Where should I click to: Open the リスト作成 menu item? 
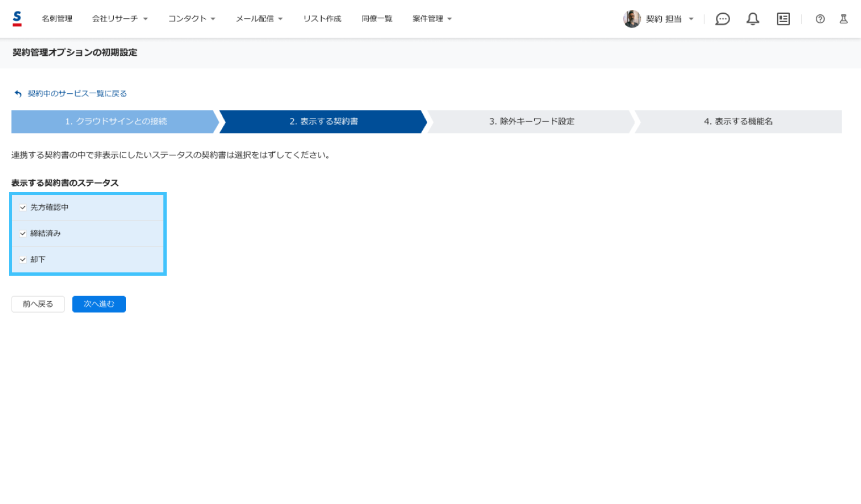322,19
